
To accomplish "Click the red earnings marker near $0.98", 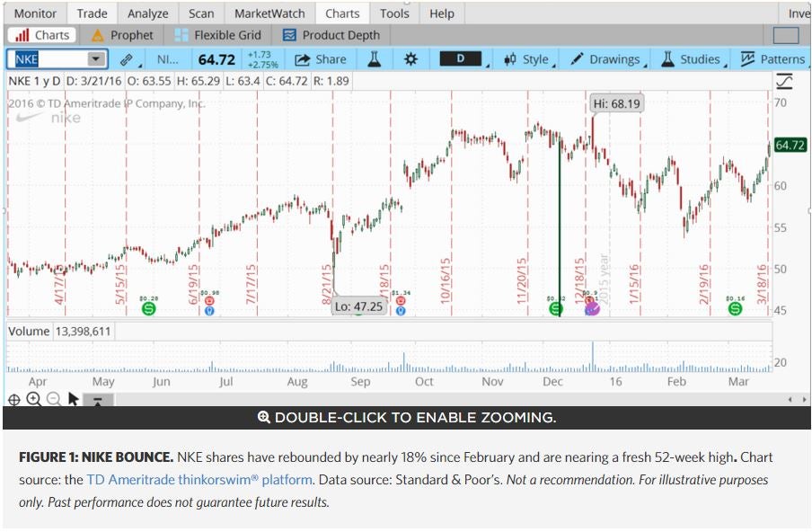I will 209,301.
